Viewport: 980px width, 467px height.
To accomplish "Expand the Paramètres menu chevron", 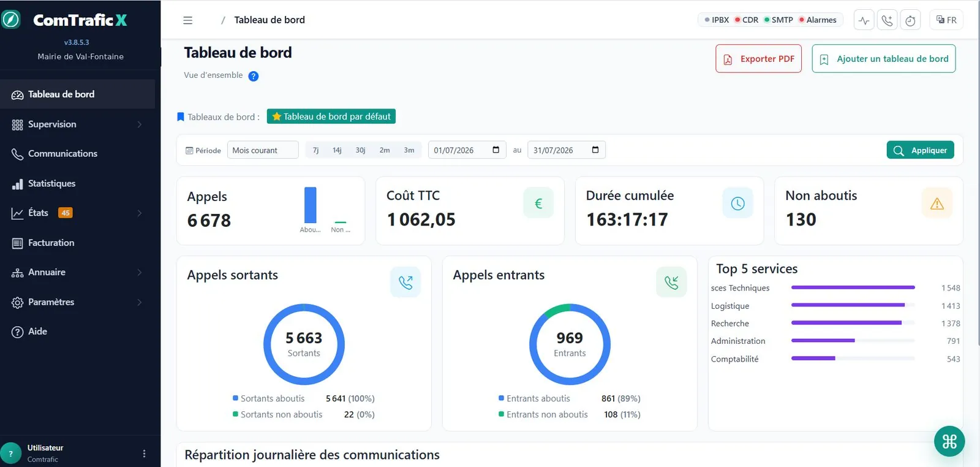I will (140, 302).
